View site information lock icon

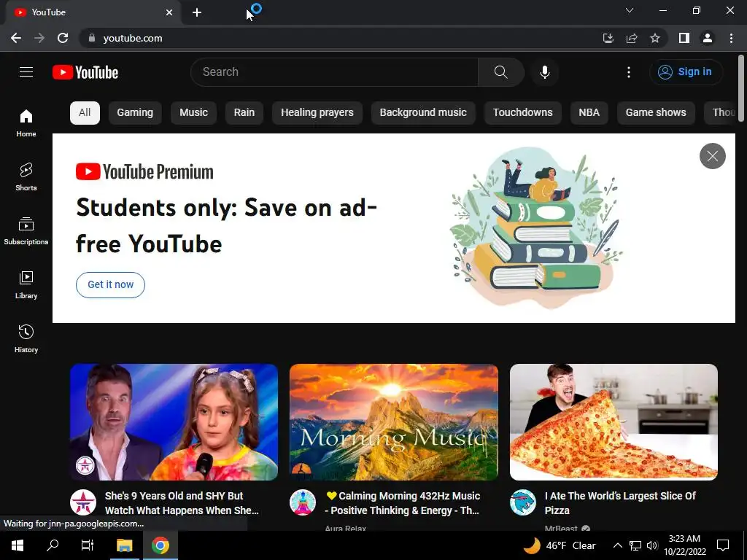[x=92, y=38]
